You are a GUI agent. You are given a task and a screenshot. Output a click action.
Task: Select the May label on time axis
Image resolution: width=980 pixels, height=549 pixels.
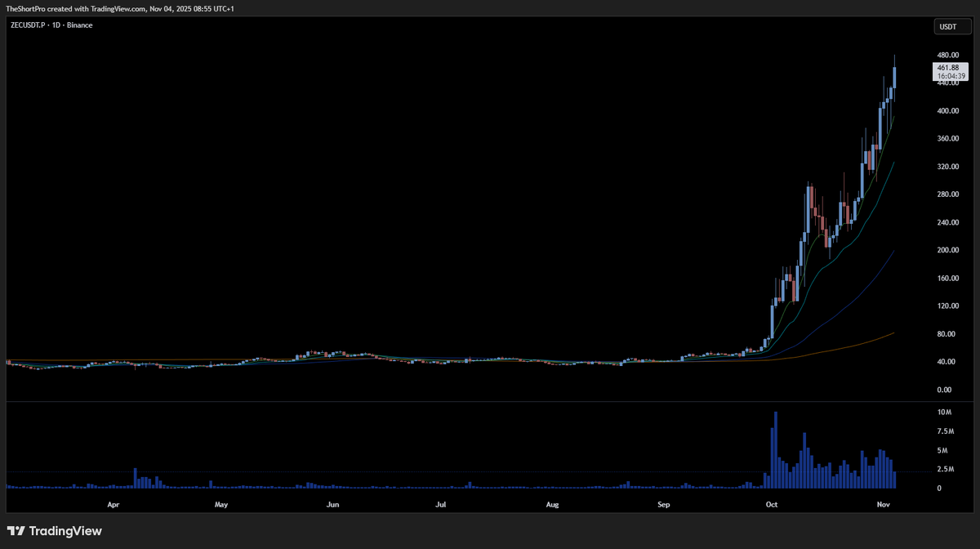pyautogui.click(x=221, y=505)
